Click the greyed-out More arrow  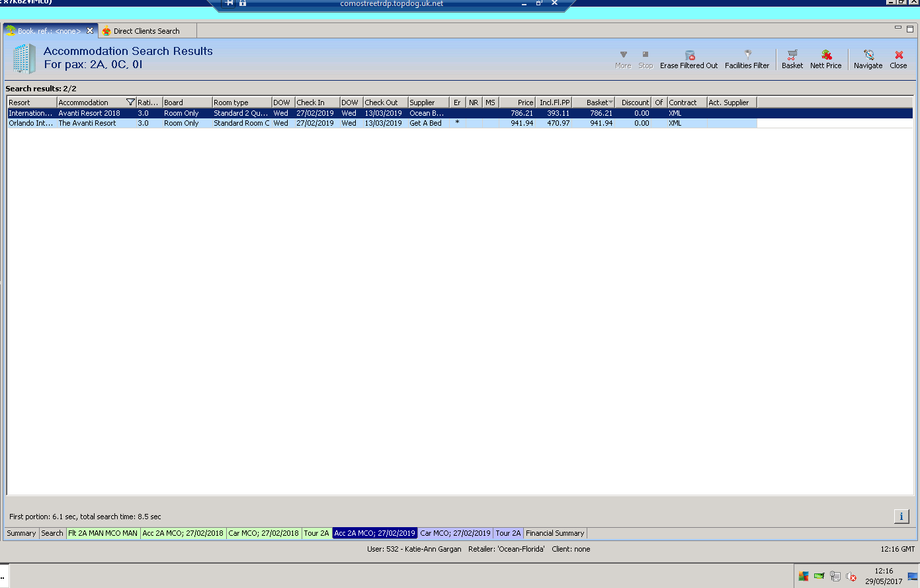(623, 55)
